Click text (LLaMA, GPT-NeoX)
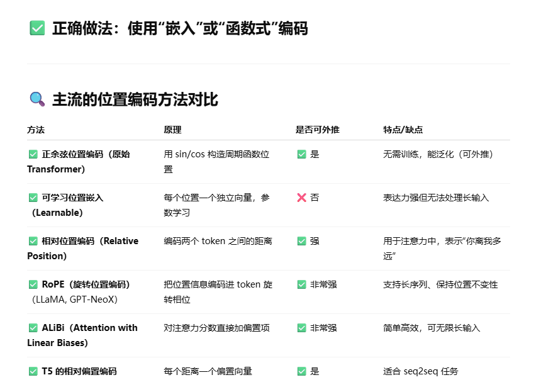 click(75, 300)
